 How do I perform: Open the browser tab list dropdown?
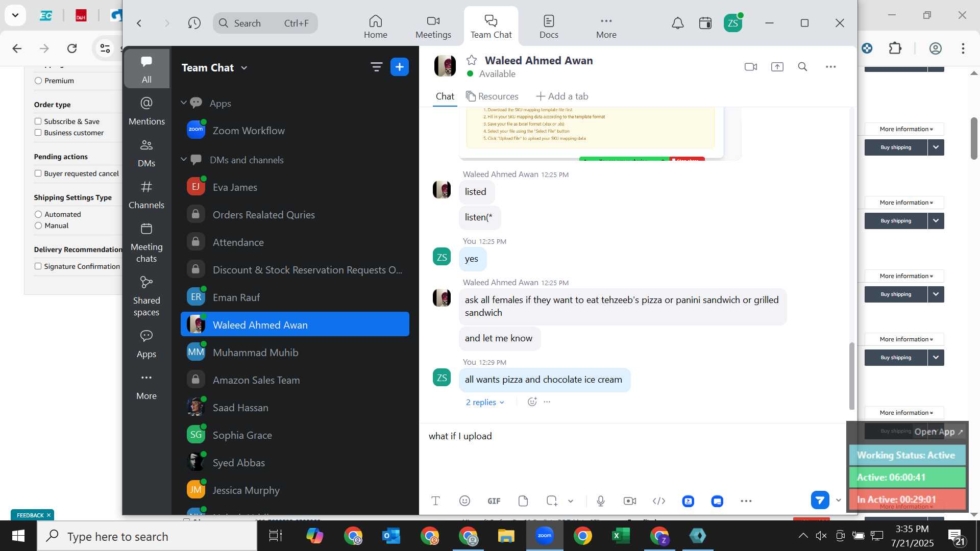(x=15, y=15)
